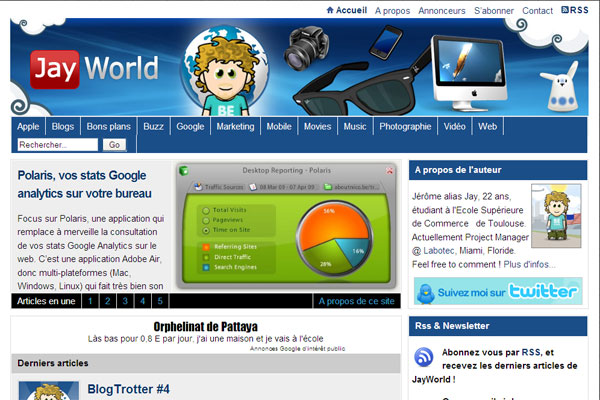Click the iMac illustration in the header
600x400 pixels.
tap(470, 73)
